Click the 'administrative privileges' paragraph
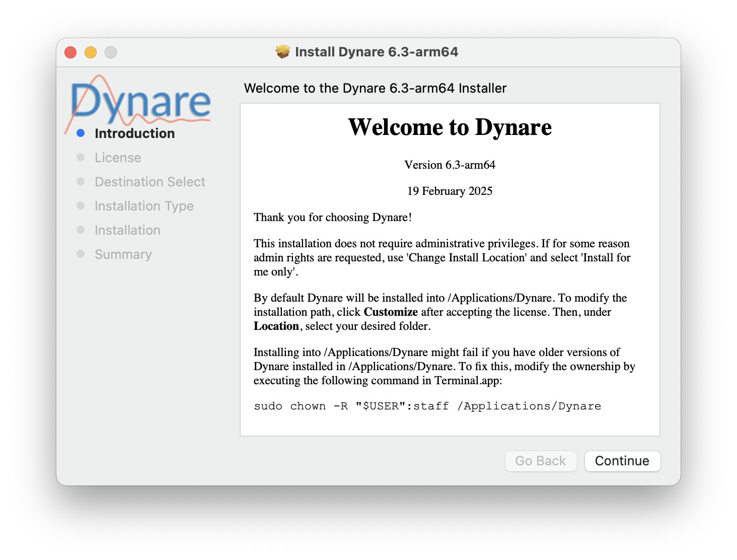Image resolution: width=737 pixels, height=560 pixels. pos(442,257)
